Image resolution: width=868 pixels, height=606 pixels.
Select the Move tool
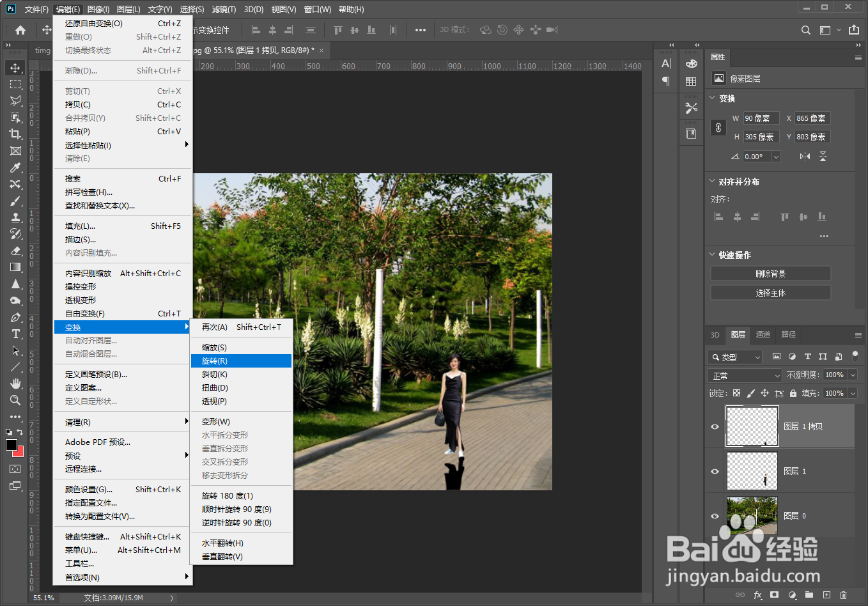[x=15, y=68]
